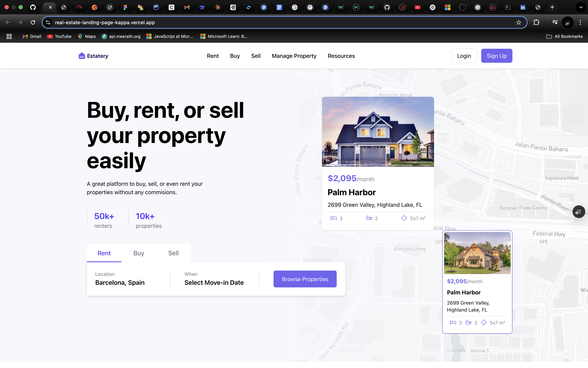Switch to the YouTube tab
This screenshot has height=368, width=588.
[417, 7]
